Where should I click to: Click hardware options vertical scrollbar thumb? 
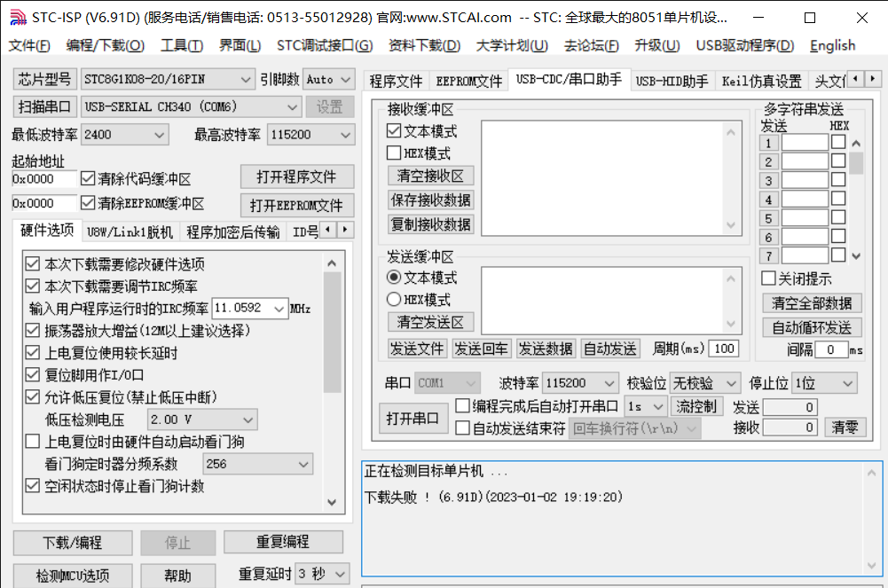pyautogui.click(x=332, y=333)
